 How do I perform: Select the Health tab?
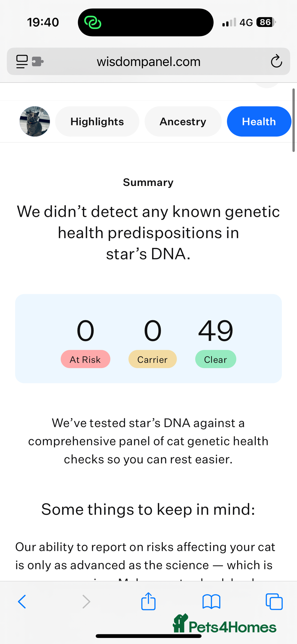(259, 122)
